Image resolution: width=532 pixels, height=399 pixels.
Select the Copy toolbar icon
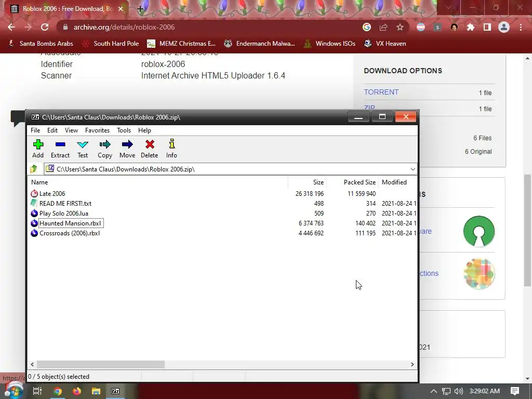(x=105, y=149)
